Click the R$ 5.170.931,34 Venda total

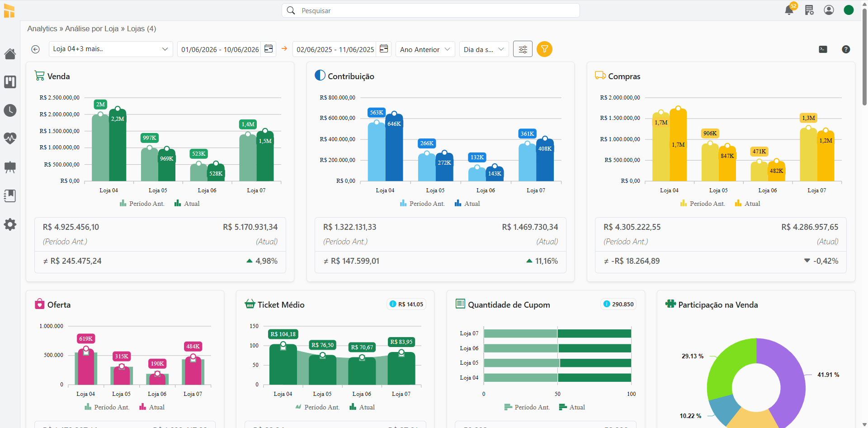(250, 227)
